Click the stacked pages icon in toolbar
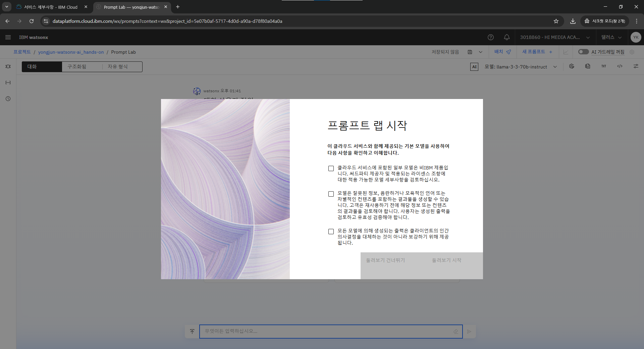Image resolution: width=644 pixels, height=349 pixels. click(588, 66)
